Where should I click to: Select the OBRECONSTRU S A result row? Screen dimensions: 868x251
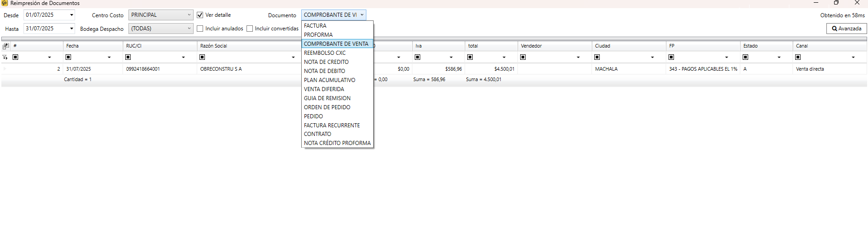pyautogui.click(x=221, y=69)
